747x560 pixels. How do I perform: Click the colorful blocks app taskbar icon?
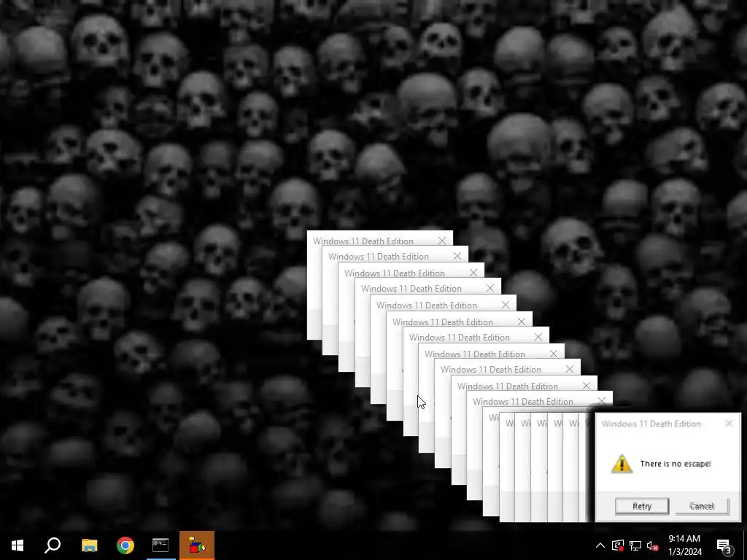coord(197,545)
